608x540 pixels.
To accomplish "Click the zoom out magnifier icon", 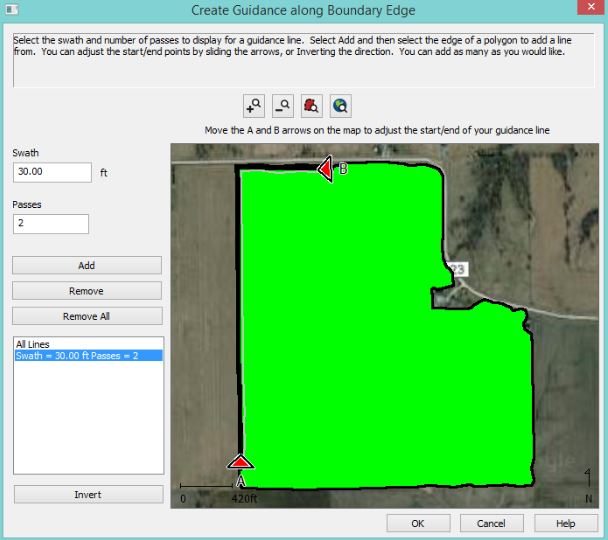I will pos(283,105).
